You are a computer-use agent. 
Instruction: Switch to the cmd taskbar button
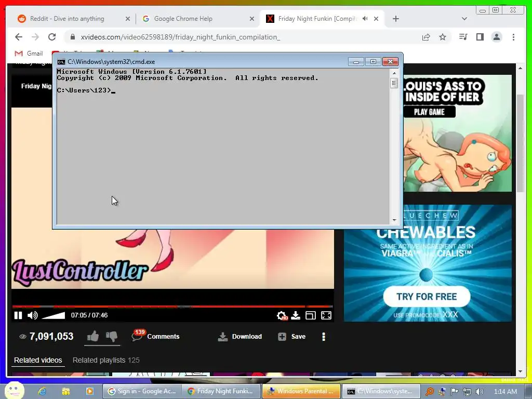coord(381,391)
